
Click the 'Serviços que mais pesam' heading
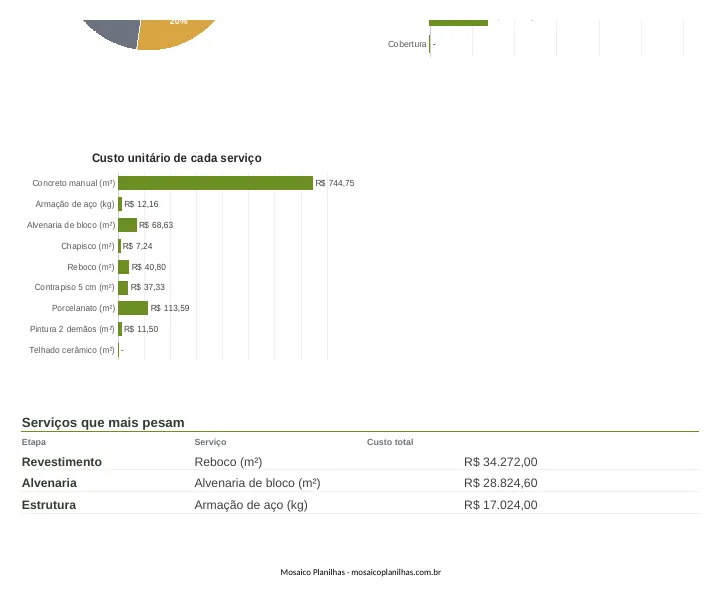click(103, 422)
